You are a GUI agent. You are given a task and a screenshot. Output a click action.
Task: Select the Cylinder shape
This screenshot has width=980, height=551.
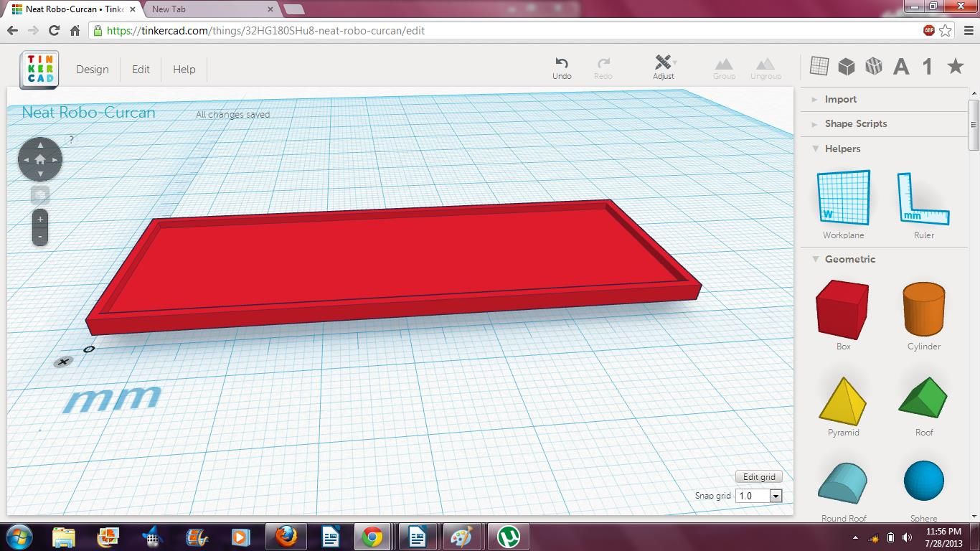[x=923, y=310]
